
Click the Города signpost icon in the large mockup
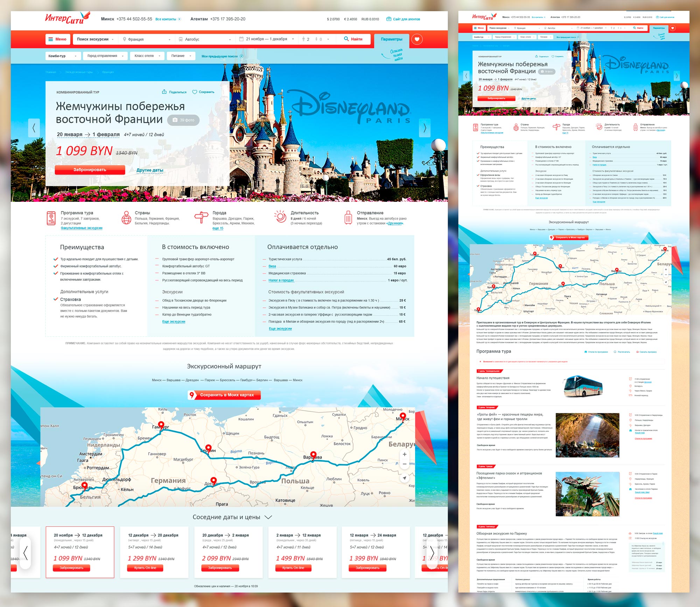[201, 218]
